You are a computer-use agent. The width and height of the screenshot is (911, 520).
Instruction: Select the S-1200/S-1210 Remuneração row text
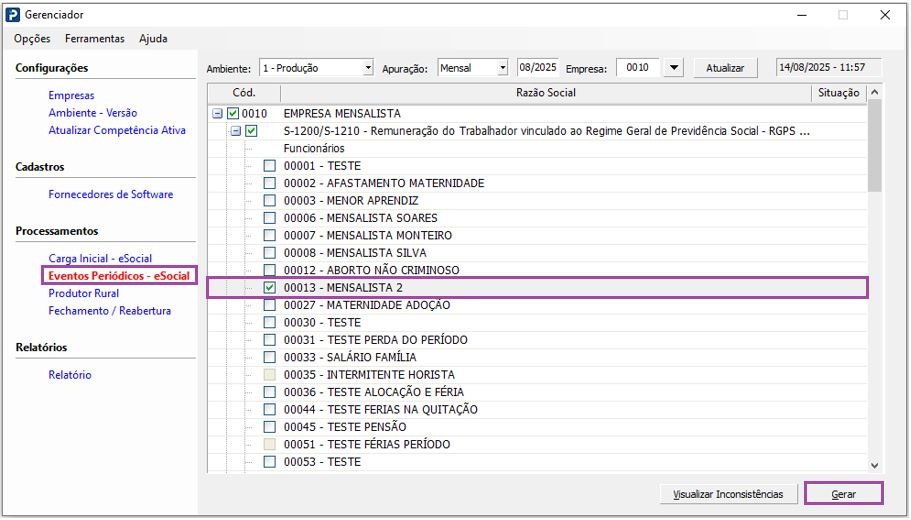pos(546,131)
